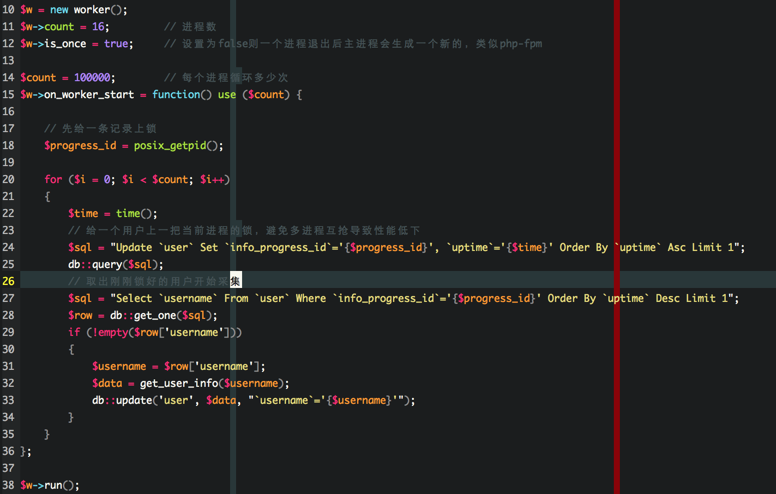Click 'on_worker_start' property name
The width and height of the screenshot is (776, 494).
94,94
